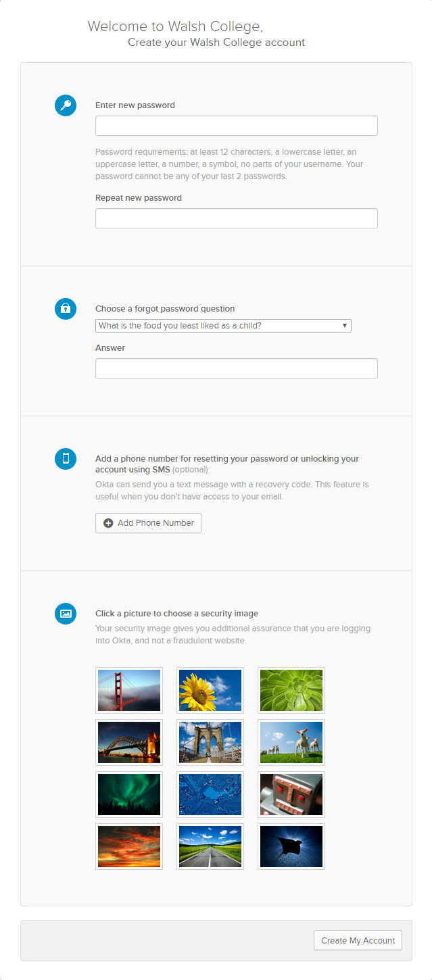Click the picture icon for security image
Viewport: 432px width, 980px height.
[66, 614]
